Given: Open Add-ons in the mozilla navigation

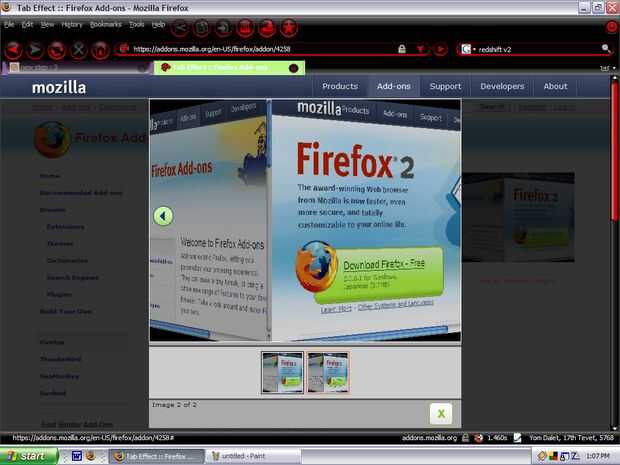Looking at the screenshot, I should (393, 86).
